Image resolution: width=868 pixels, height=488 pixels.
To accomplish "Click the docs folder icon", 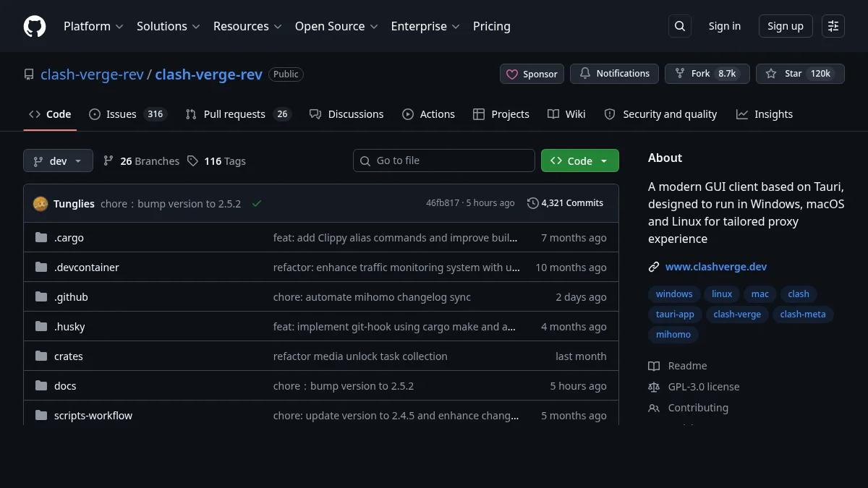I will (41, 386).
